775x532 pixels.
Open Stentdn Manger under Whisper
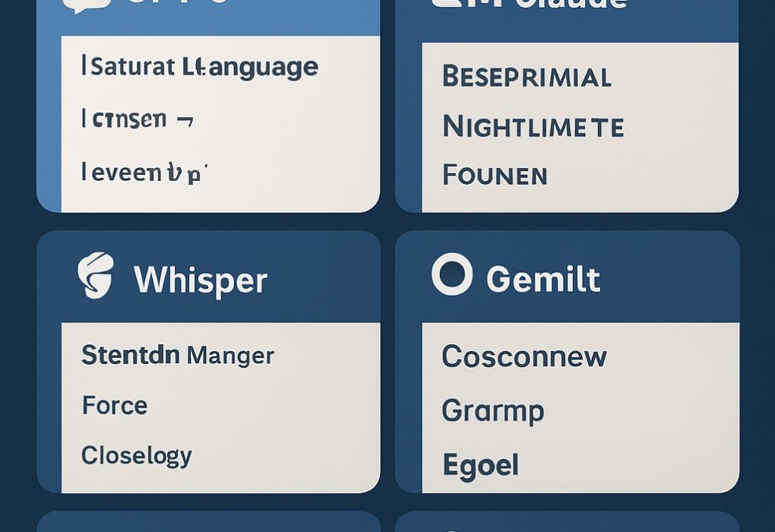click(178, 355)
